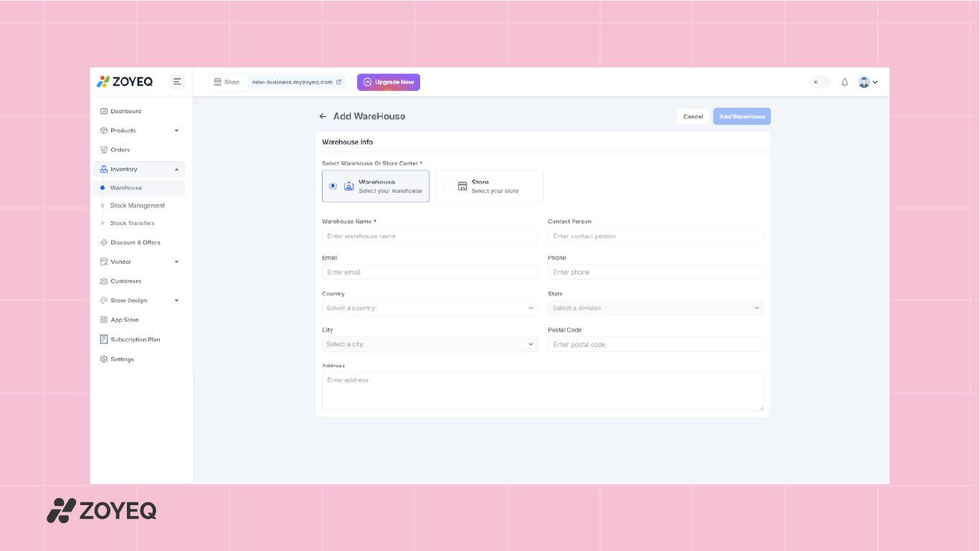Click the Dashboard icon in sidebar
This screenshot has width=980, height=551.
[104, 111]
